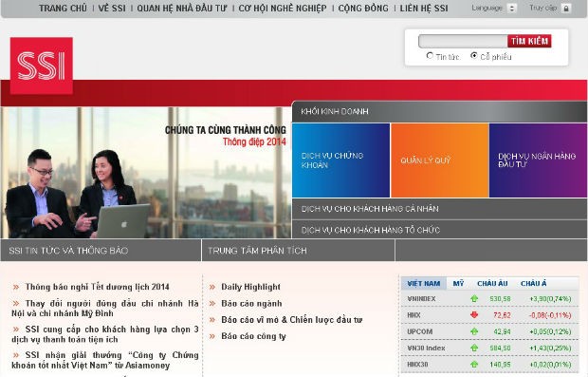Click the lock icon beside Truy cập
This screenshot has height=377, width=588.
click(566, 9)
